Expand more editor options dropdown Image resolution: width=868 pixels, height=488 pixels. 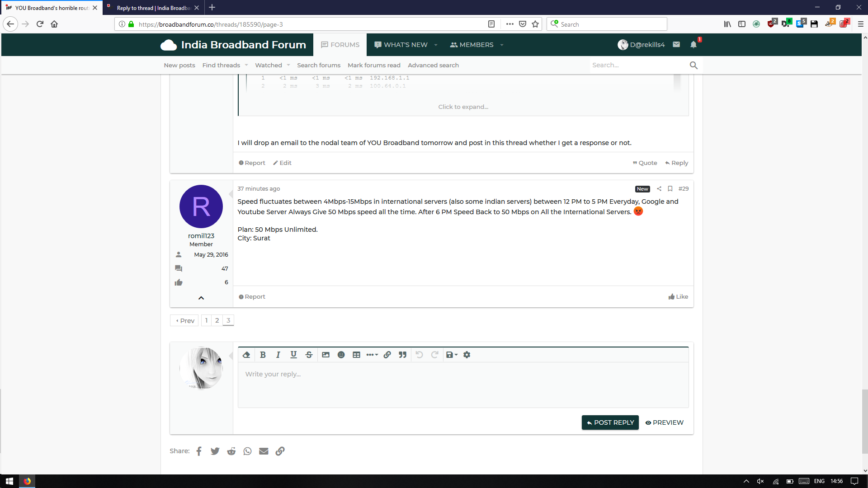(372, 355)
